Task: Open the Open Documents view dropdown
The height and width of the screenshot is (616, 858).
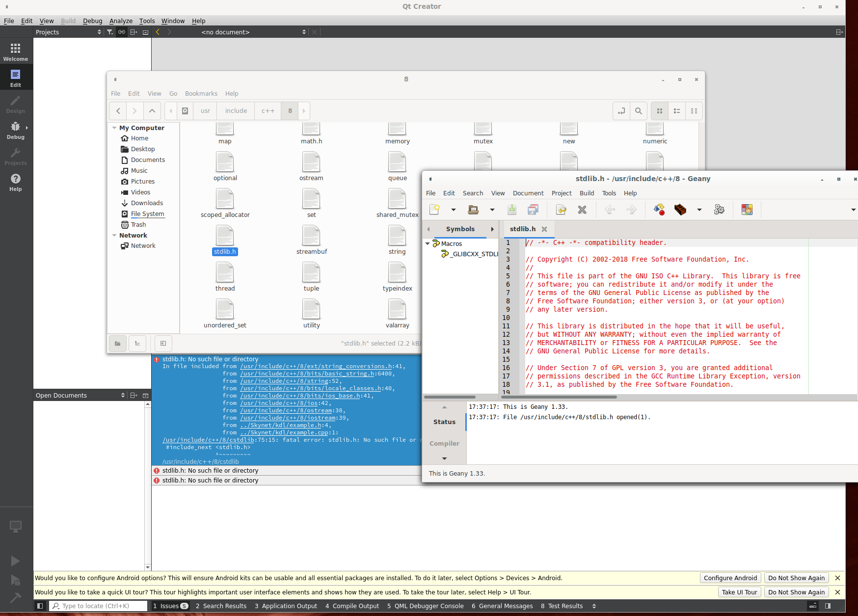Action: (80, 396)
